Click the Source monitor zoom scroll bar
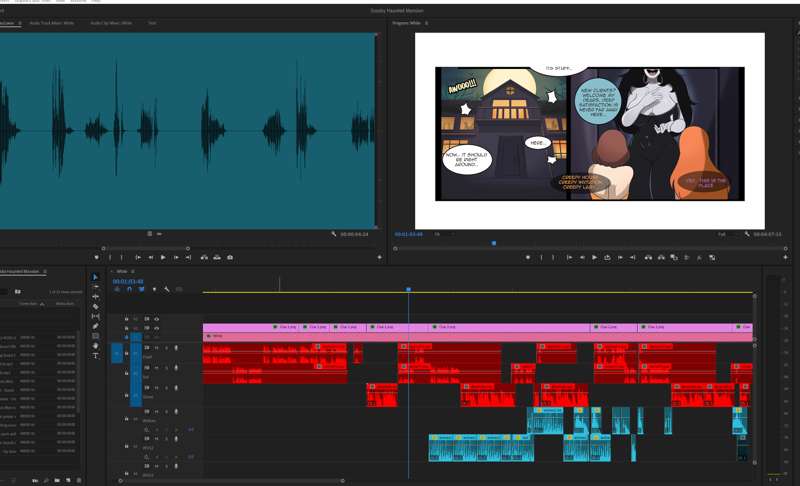The image size is (800, 486). 145,248
